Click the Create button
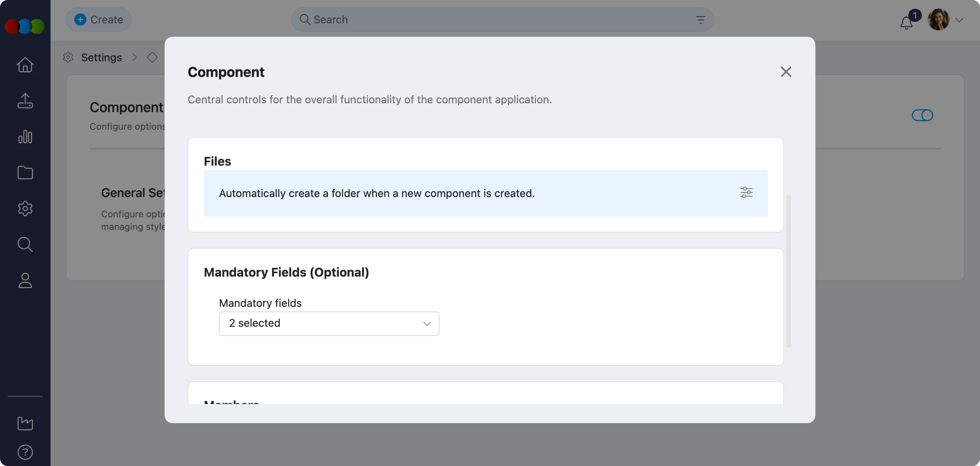This screenshot has width=980, height=466. click(99, 20)
